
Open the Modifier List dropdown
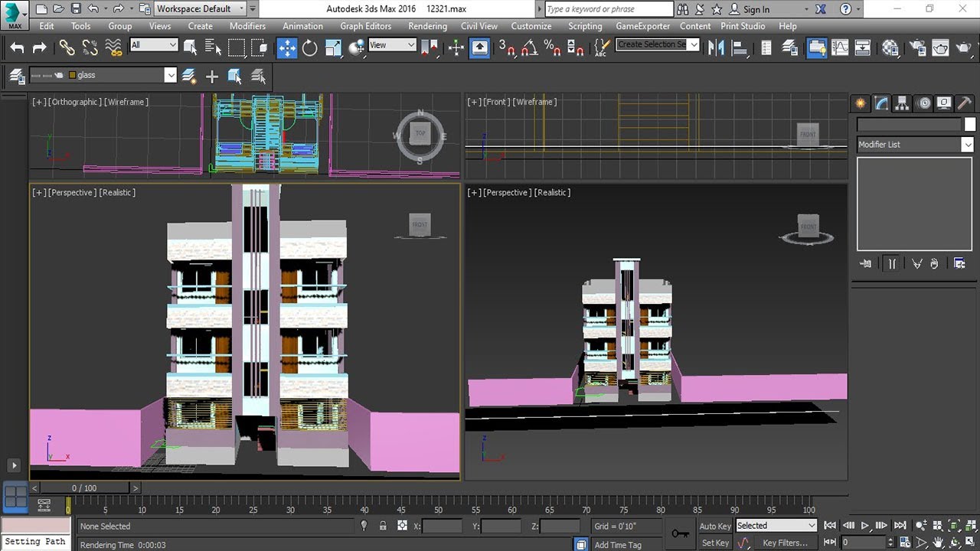pos(915,145)
